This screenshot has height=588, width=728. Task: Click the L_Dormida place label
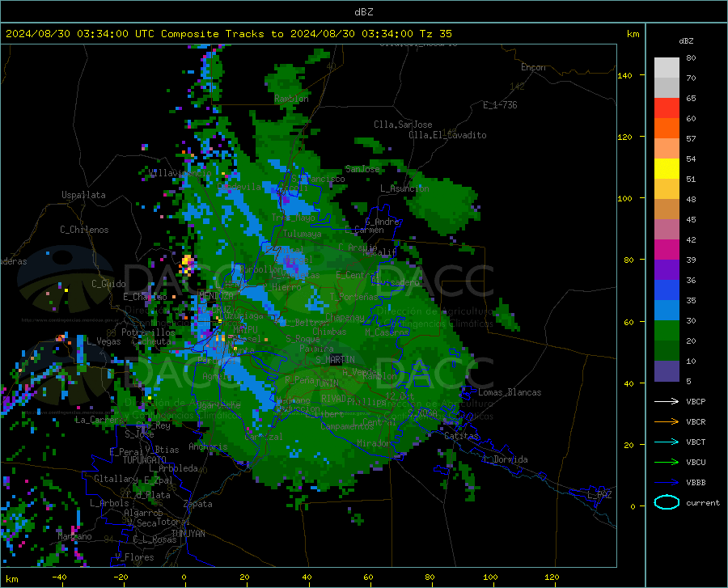tap(506, 459)
